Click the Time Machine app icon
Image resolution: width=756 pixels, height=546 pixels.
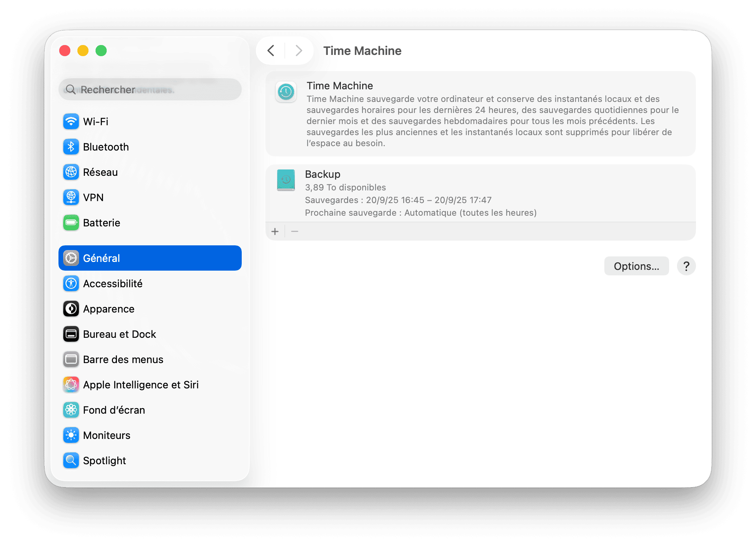(286, 92)
